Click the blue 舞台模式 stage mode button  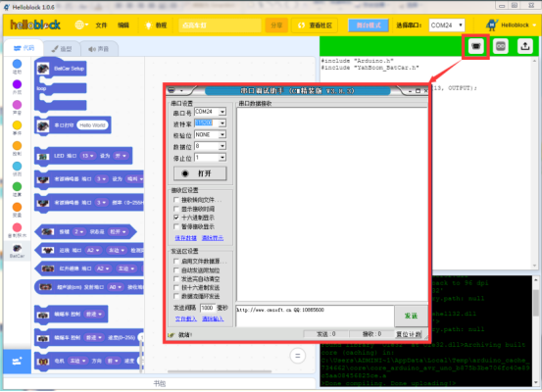click(369, 25)
